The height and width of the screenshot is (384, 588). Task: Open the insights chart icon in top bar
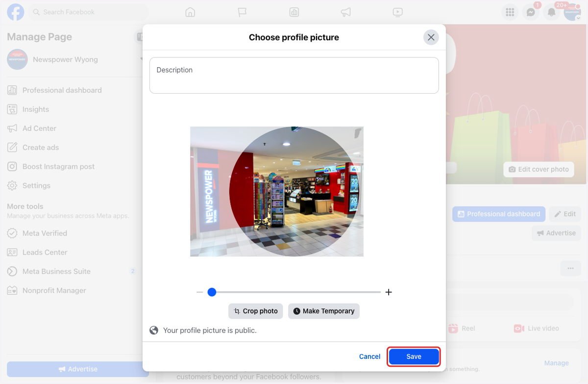click(x=294, y=12)
